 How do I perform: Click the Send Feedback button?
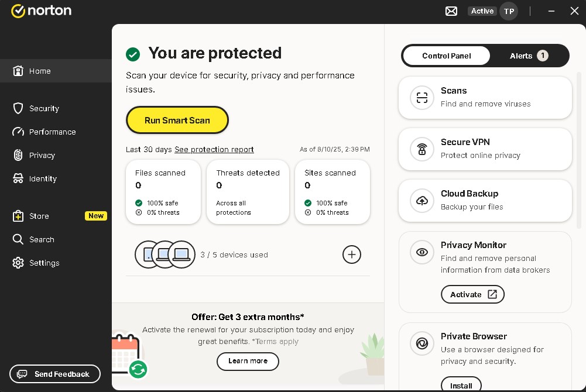(55, 374)
